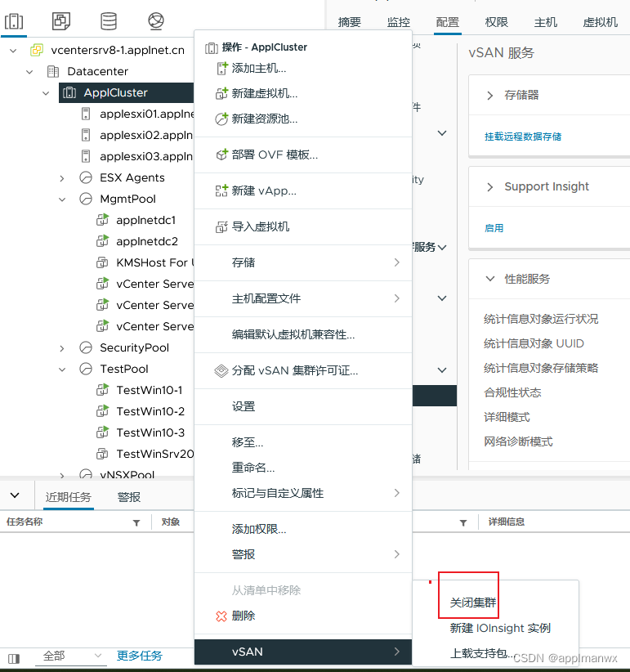Collapse the ApplCluster tree node

click(x=46, y=93)
